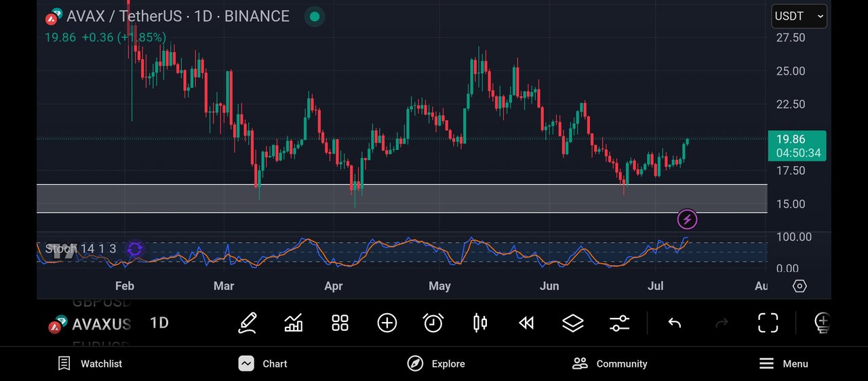Open the alert clock icon

coord(433,323)
